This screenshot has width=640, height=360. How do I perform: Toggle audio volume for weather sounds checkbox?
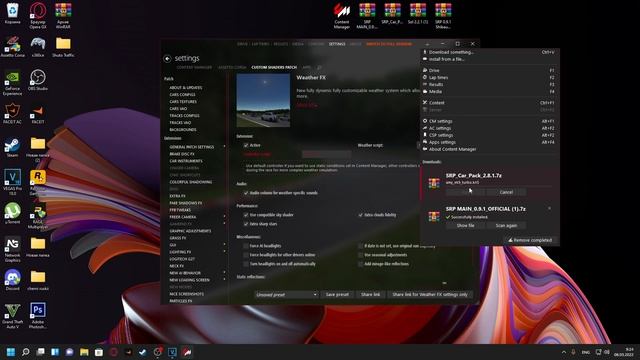click(246, 193)
